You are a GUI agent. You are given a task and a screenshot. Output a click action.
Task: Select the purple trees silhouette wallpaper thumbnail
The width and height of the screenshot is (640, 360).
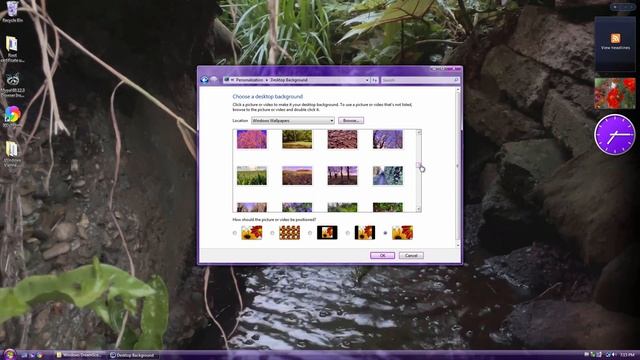click(342, 176)
